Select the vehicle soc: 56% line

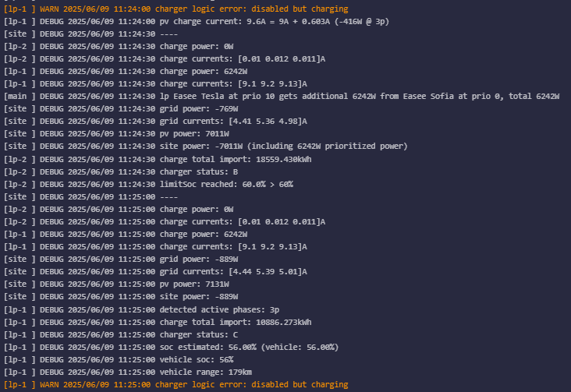tap(196, 359)
